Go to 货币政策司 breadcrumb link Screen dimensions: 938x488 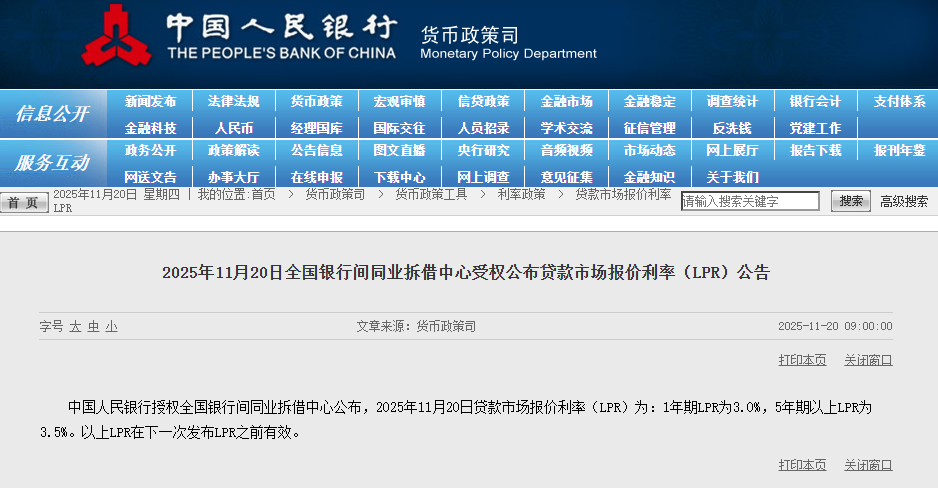coord(335,194)
